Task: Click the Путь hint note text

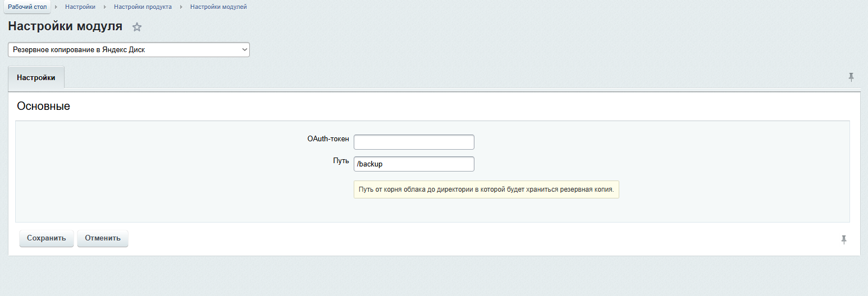Action: click(486, 189)
